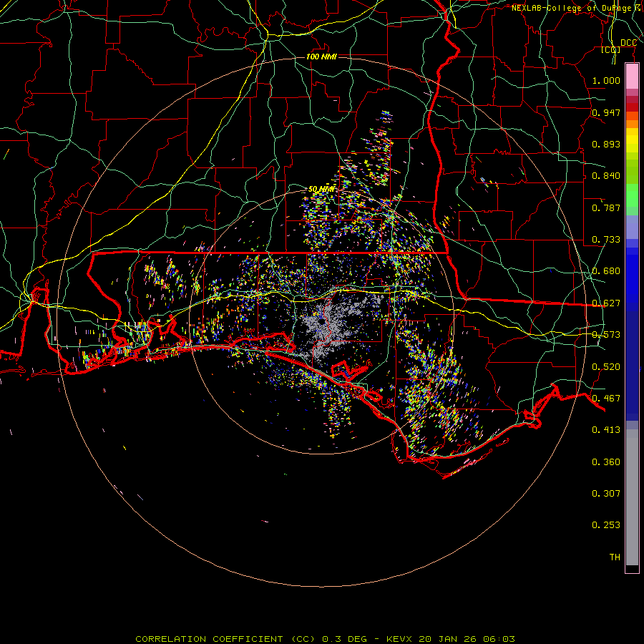644x644 pixels.
Task: Select the 0.360 legend value
Action: click(x=606, y=462)
